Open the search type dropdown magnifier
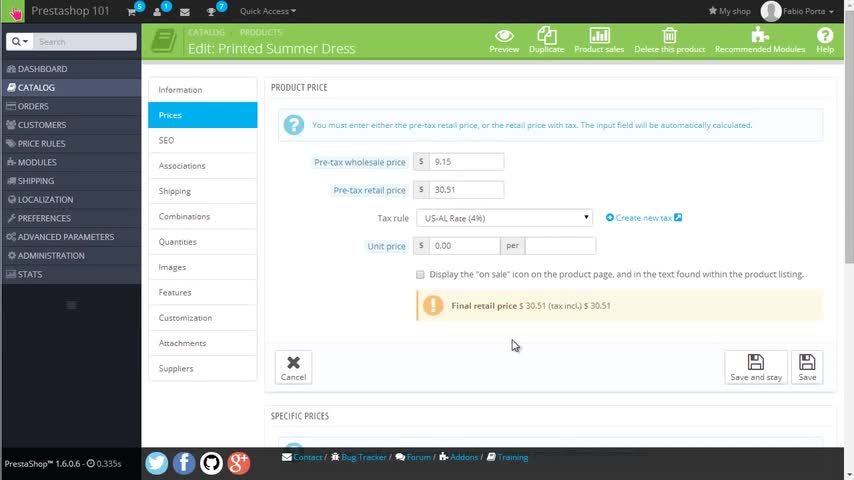This screenshot has height=480, width=854. (x=20, y=41)
